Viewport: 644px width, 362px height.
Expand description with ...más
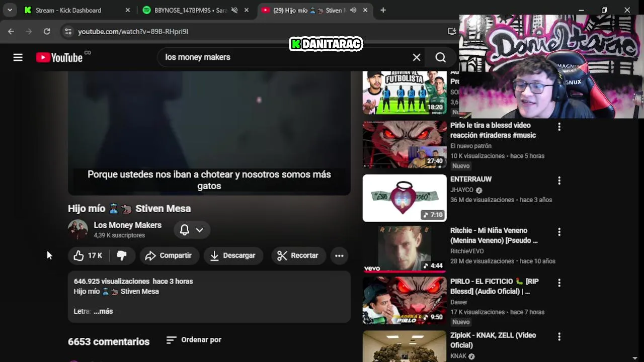click(103, 311)
